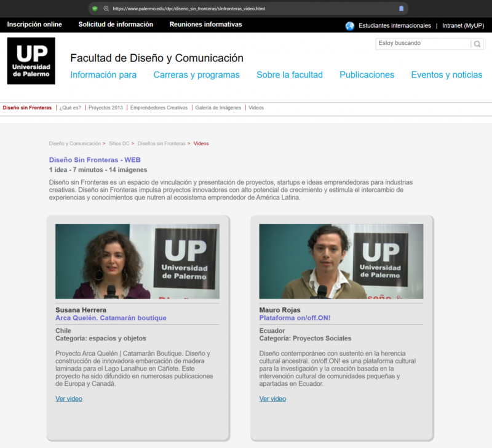Open Mauro Rojas's video thumbnail
Screen dimensions: 492x448
click(341, 261)
